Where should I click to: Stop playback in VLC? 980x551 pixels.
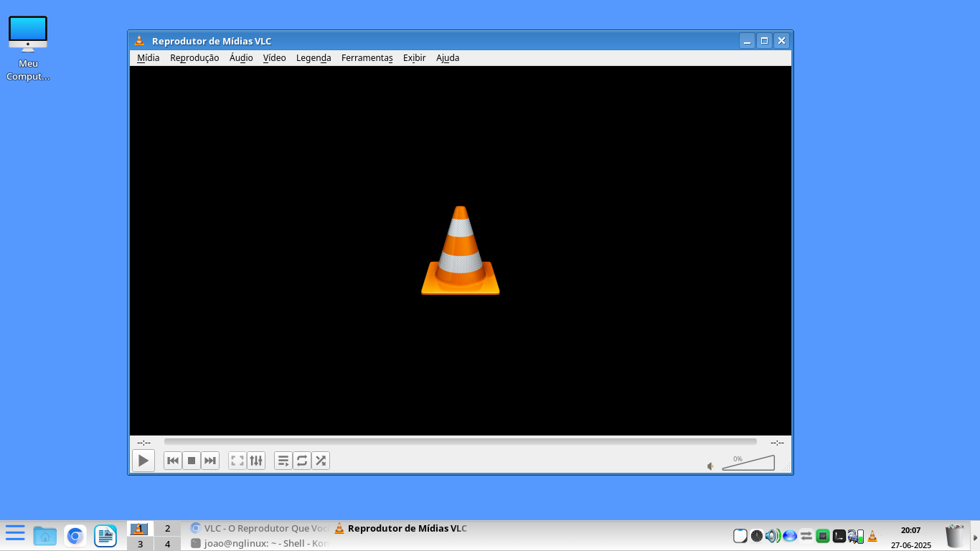click(x=192, y=461)
